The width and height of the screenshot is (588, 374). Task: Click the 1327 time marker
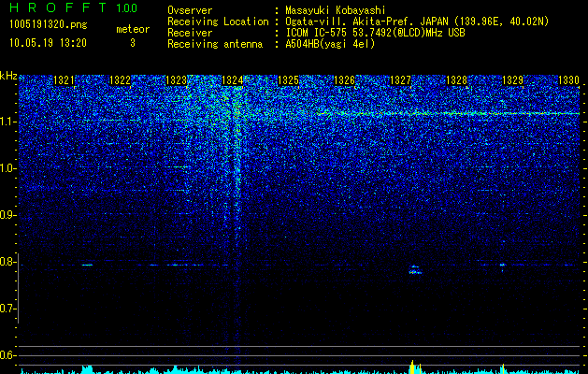[x=400, y=80]
